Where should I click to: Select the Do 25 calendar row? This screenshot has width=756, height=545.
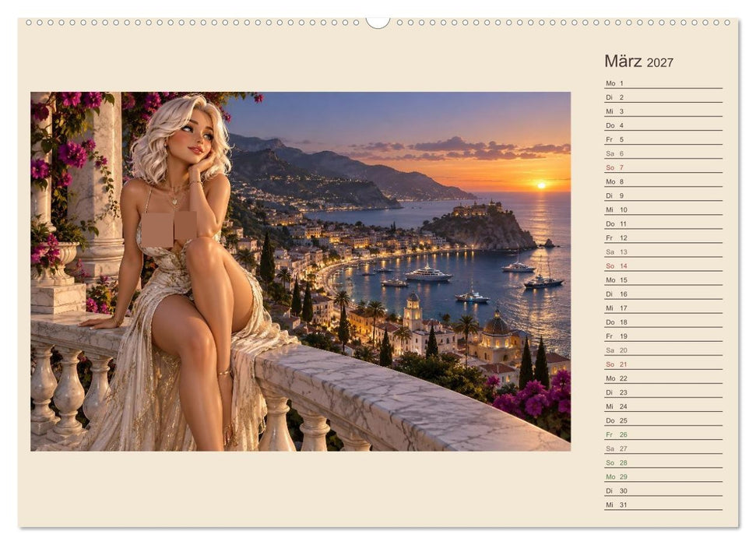(663, 420)
